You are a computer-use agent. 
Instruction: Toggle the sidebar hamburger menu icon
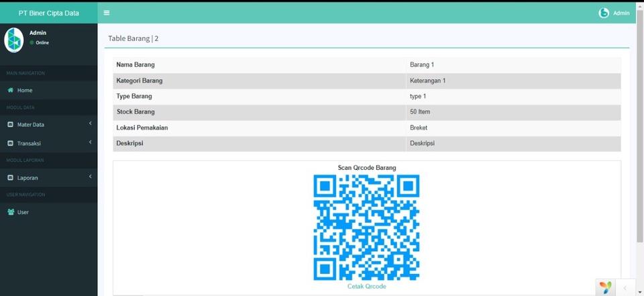coord(107,13)
